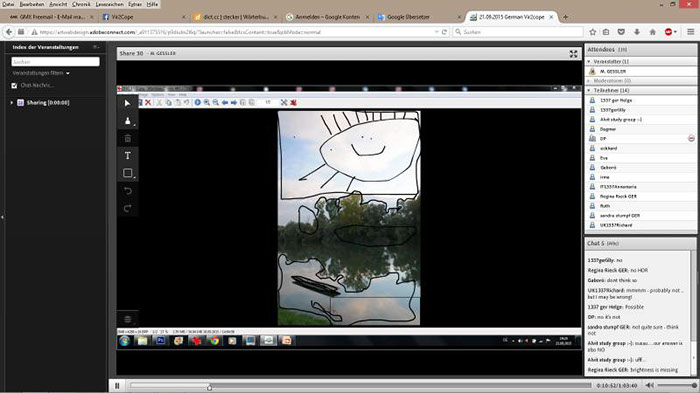Click the blue next image arrow
Image resolution: width=700 pixels, height=393 pixels.
click(233, 103)
